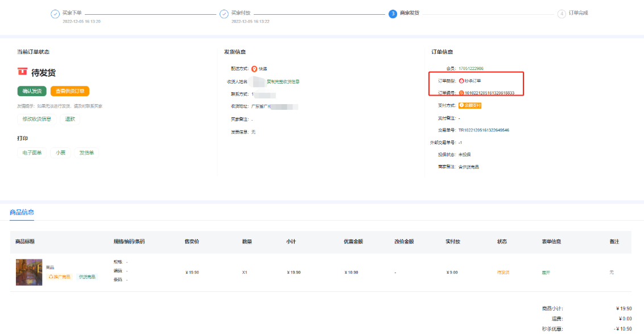The height and width of the screenshot is (334, 644).
Task: Click the orange icon beside the order number
Action: point(461,93)
